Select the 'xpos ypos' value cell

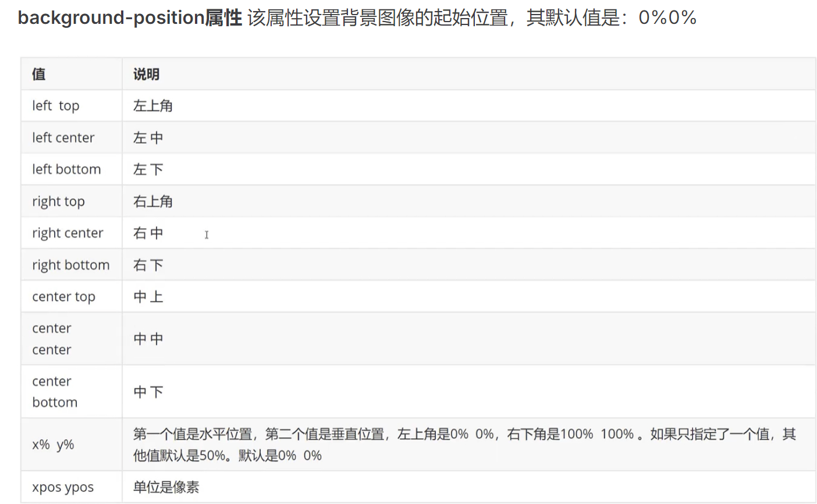pos(63,487)
